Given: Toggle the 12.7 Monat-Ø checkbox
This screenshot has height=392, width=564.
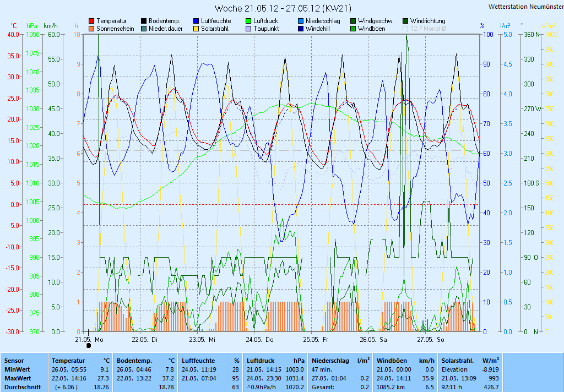Looking at the screenshot, I should pyautogui.click(x=405, y=29).
